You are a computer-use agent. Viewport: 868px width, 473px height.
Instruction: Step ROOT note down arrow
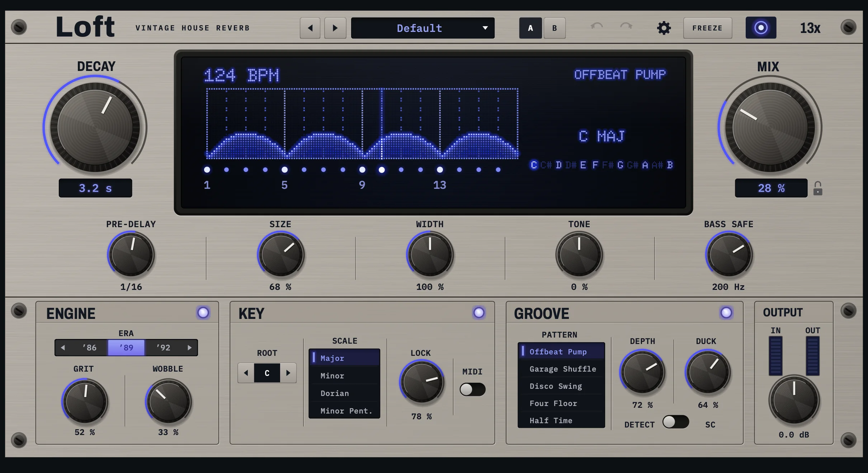(246, 373)
